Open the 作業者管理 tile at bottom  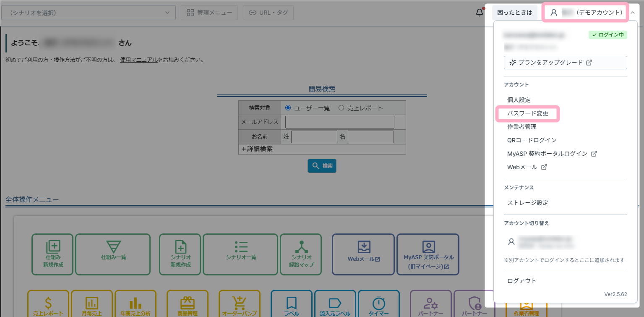(x=526, y=310)
